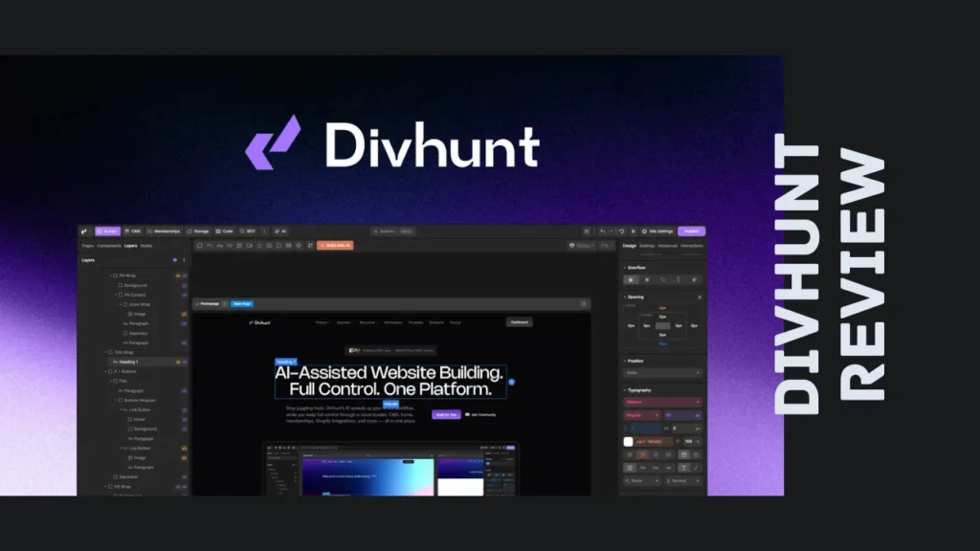Image resolution: width=980 pixels, height=551 pixels.
Task: Switch to Interactions tab in right panel
Action: [x=691, y=246]
